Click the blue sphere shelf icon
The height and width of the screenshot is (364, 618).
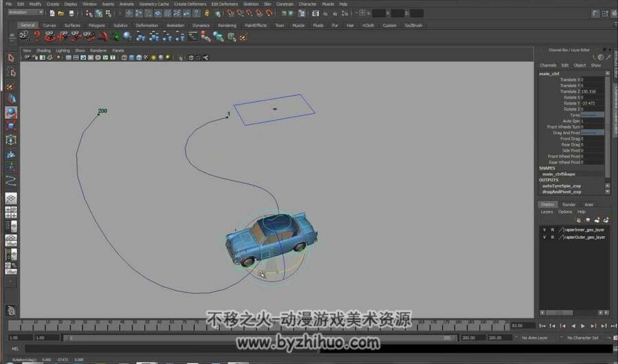click(x=127, y=36)
